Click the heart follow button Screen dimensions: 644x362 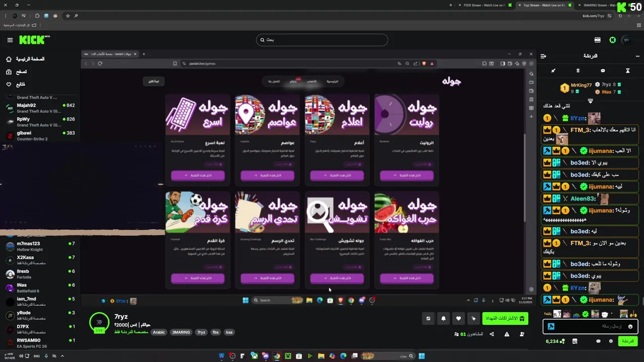458,318
